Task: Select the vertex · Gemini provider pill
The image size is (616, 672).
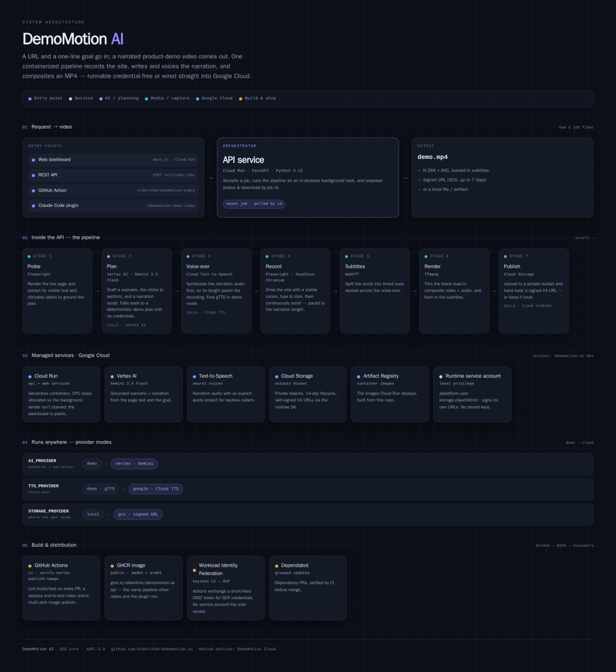Action: (x=134, y=464)
